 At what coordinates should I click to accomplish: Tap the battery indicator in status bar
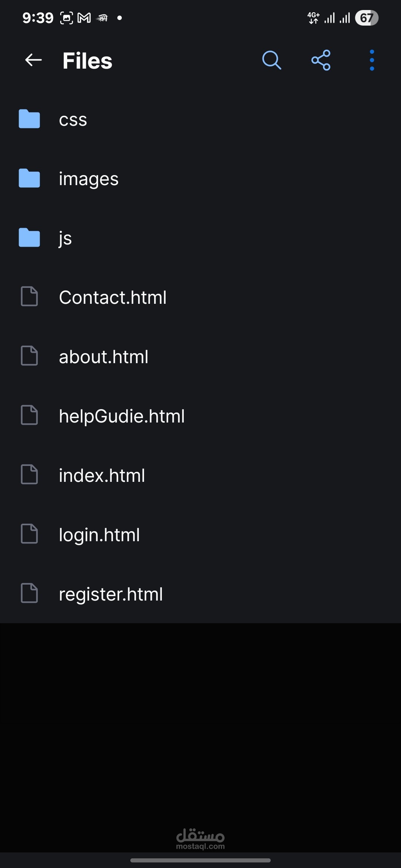(x=366, y=18)
